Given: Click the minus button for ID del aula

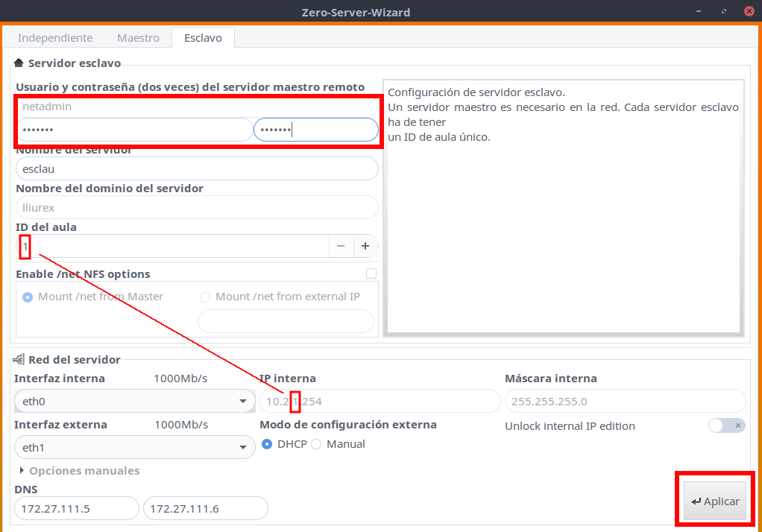Looking at the screenshot, I should [x=340, y=246].
